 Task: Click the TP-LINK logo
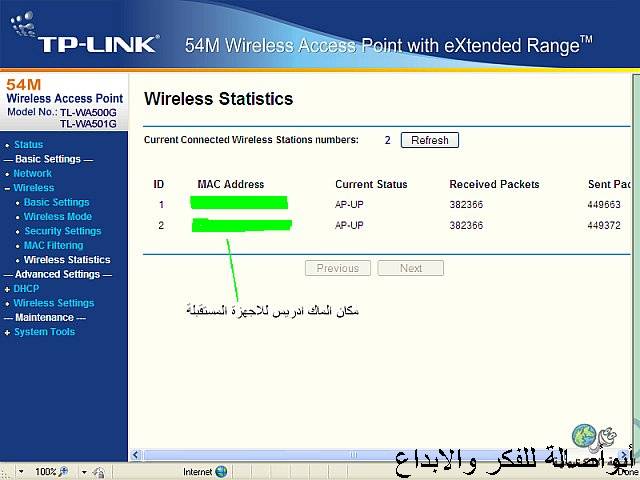tap(84, 35)
